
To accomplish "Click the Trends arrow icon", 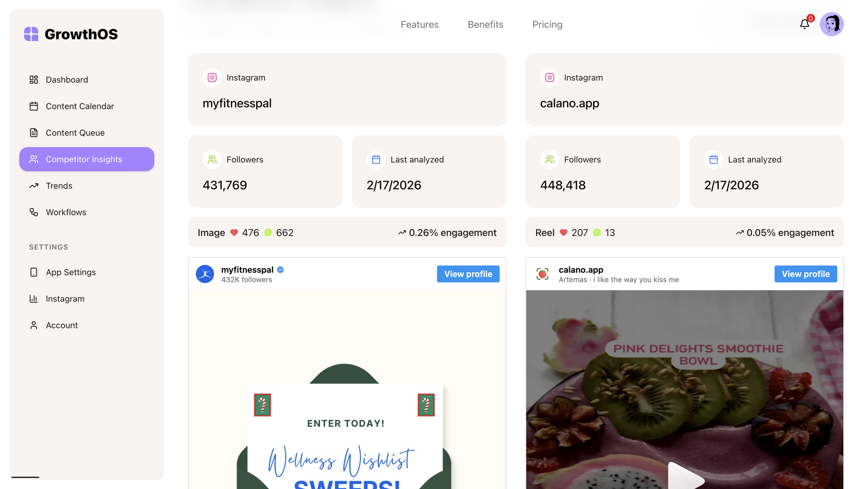I will pyautogui.click(x=33, y=185).
